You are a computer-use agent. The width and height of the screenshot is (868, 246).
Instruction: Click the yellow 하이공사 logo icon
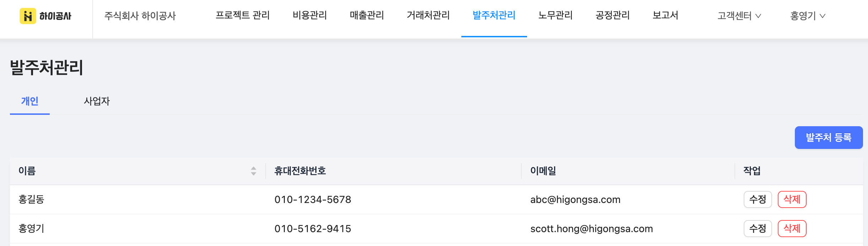coord(28,16)
